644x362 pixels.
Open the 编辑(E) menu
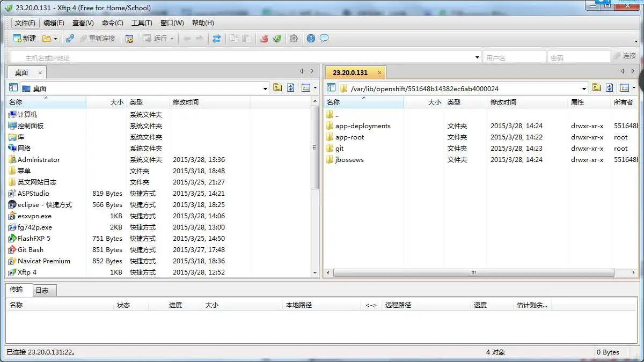(54, 23)
